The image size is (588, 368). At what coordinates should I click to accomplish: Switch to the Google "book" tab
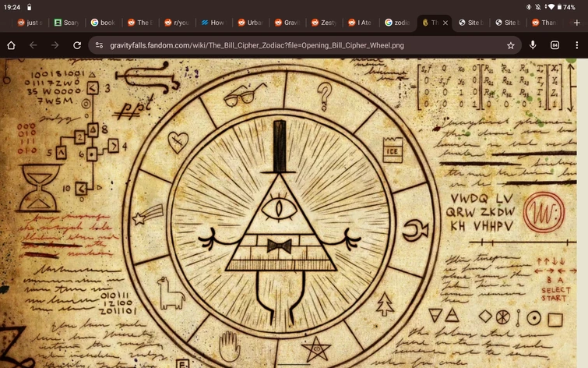103,23
